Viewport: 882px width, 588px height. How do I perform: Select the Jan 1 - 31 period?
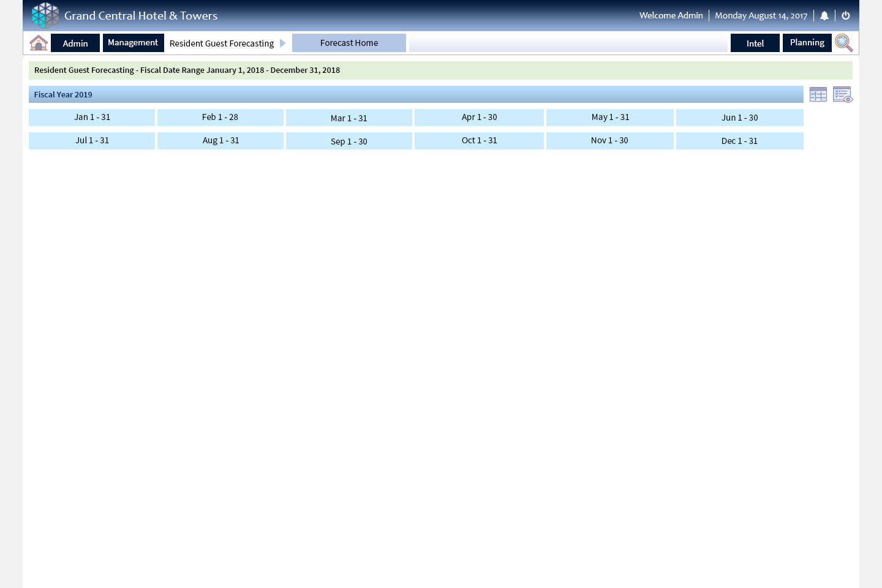(92, 118)
